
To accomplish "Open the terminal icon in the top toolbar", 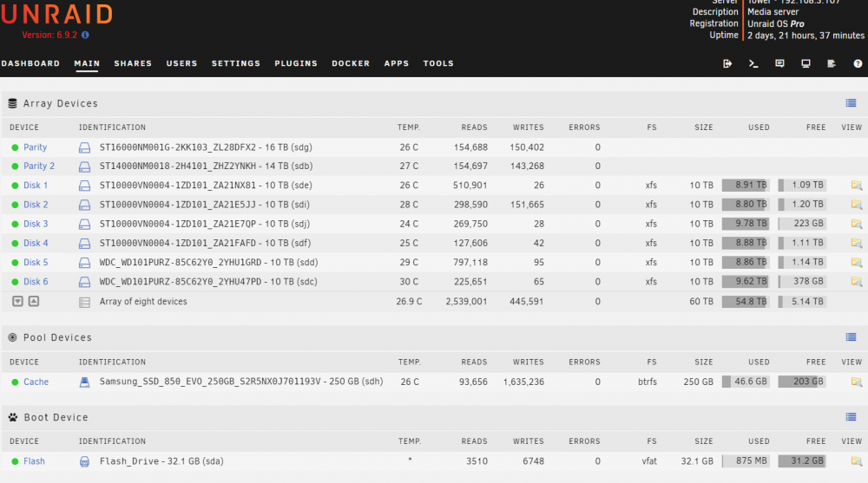I will coord(753,63).
